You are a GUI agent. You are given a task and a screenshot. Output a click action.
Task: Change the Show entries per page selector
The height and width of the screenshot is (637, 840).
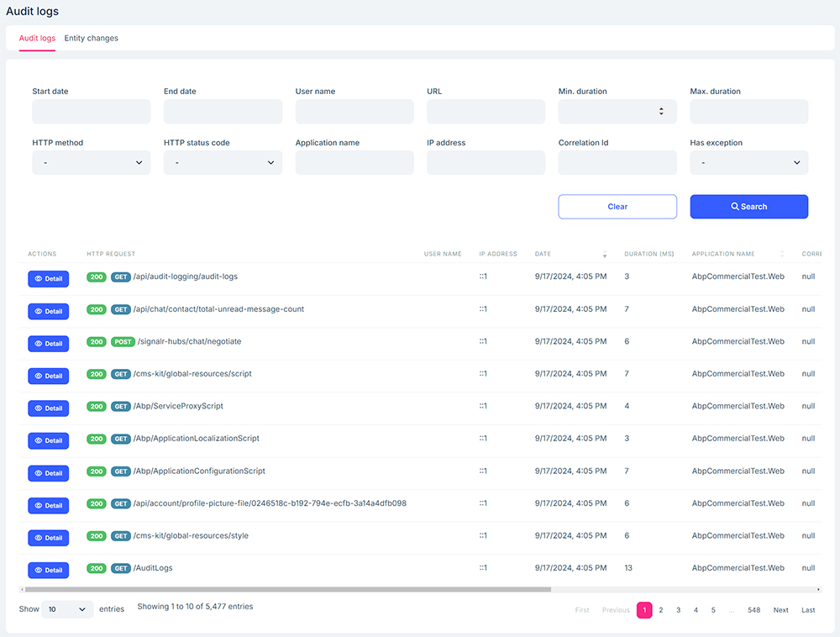(68, 610)
